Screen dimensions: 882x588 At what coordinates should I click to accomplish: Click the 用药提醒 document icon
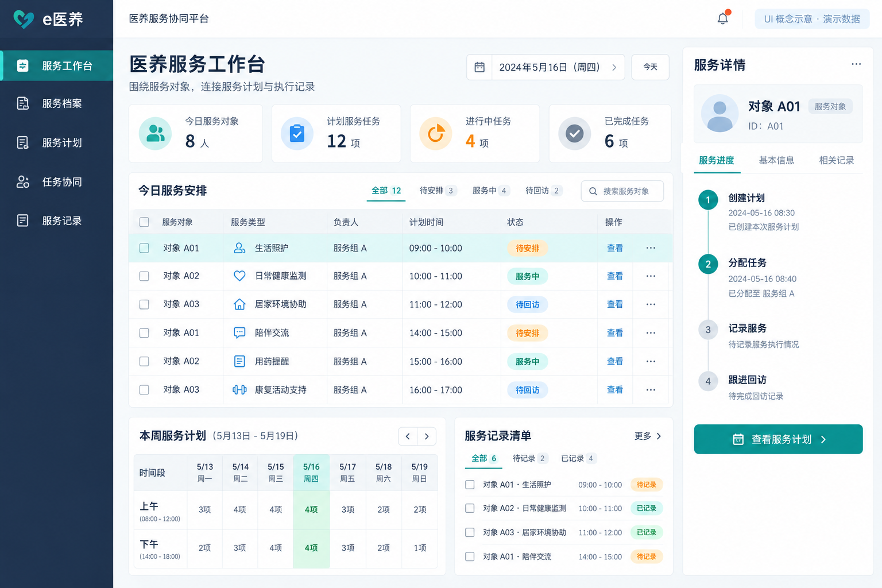(239, 361)
